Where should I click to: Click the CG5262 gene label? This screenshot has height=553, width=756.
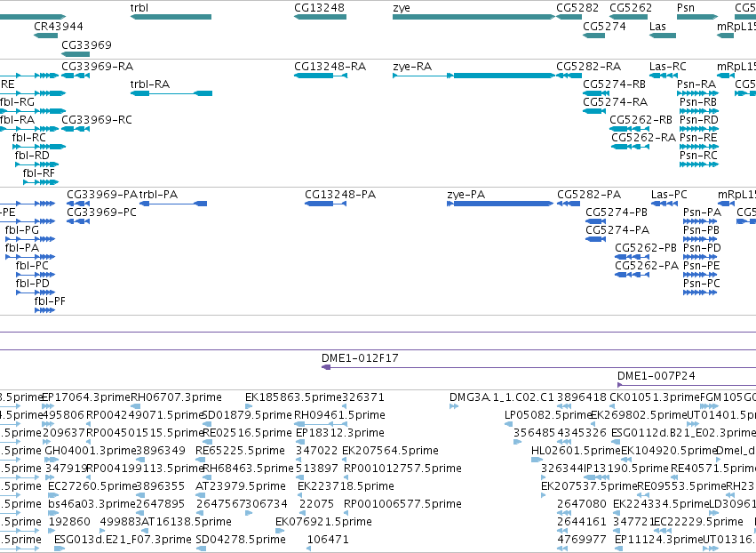pos(631,8)
